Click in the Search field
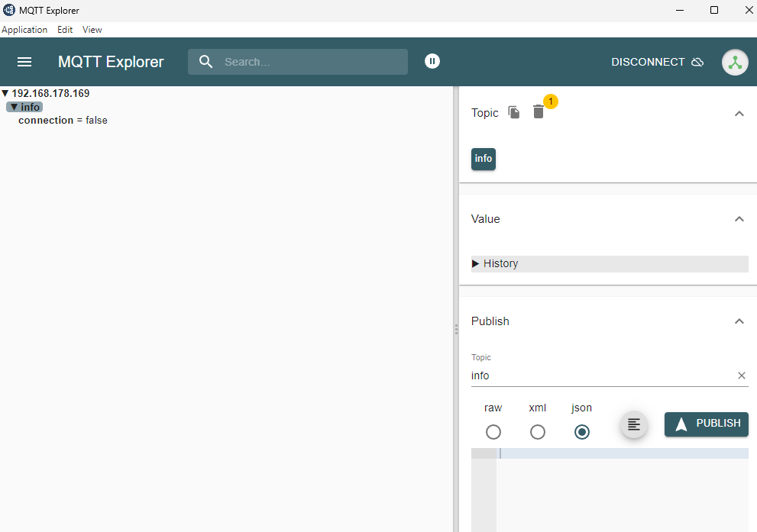Image resolution: width=757 pixels, height=532 pixels. pyautogui.click(x=298, y=62)
